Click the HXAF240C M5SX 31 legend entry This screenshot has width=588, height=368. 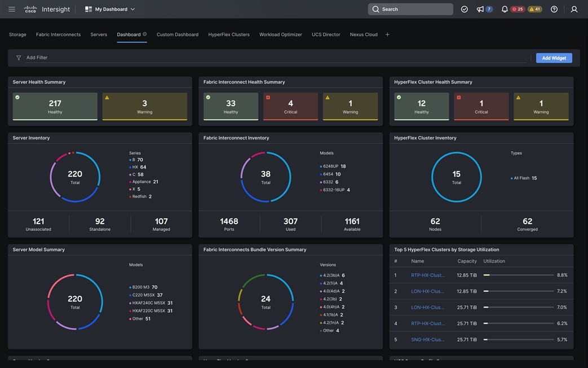tap(151, 303)
